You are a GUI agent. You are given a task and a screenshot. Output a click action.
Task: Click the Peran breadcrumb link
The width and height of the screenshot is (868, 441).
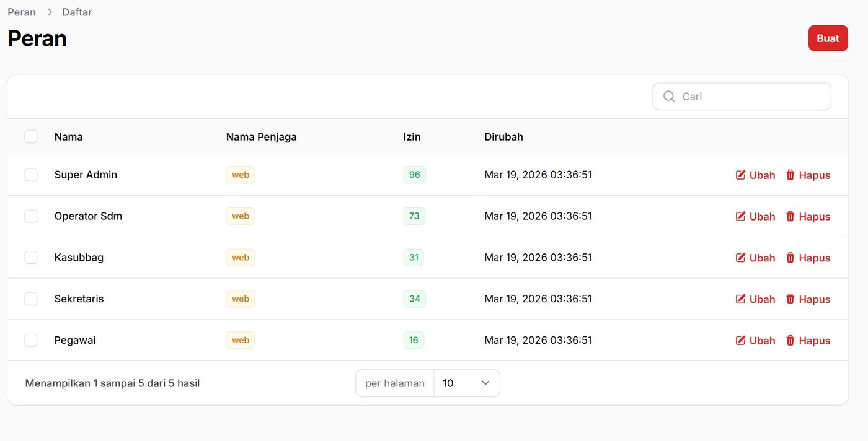(21, 12)
